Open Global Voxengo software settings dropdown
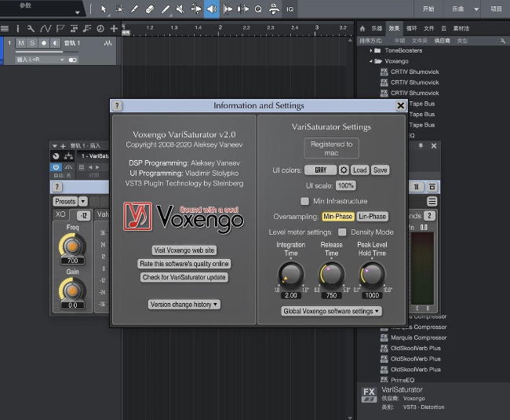Viewport: 510px width, 420px height. (x=331, y=311)
